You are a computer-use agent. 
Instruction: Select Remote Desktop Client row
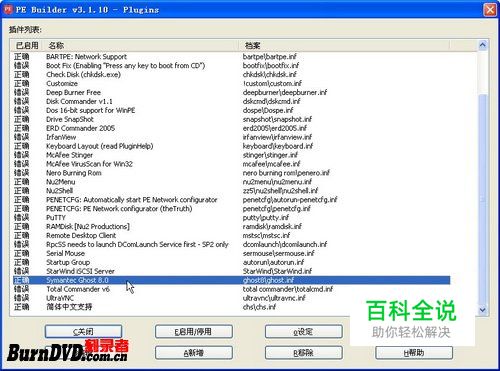click(232, 235)
